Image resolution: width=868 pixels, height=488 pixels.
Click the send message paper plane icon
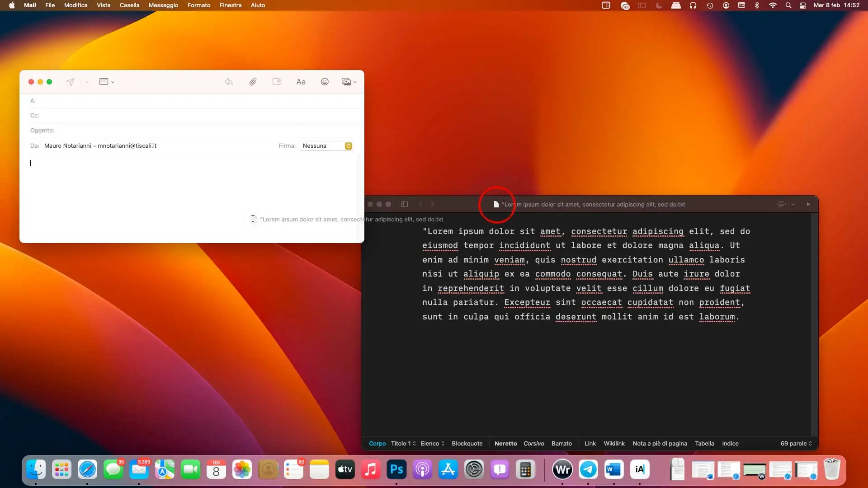(70, 82)
